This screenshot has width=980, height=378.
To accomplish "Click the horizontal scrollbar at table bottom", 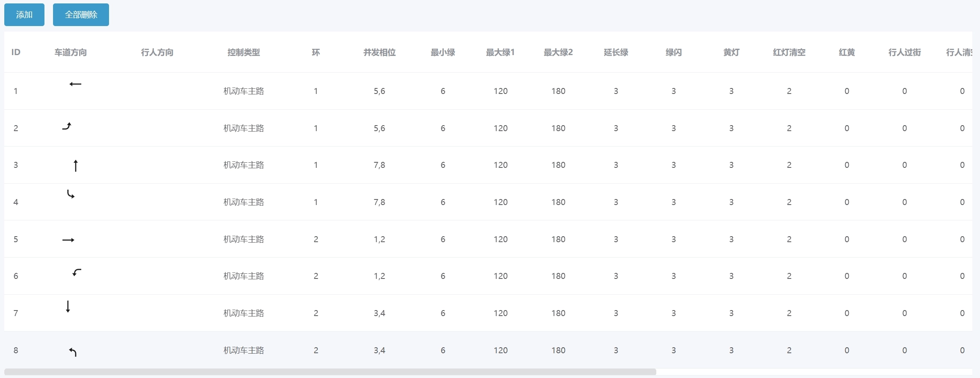I will tap(330, 372).
